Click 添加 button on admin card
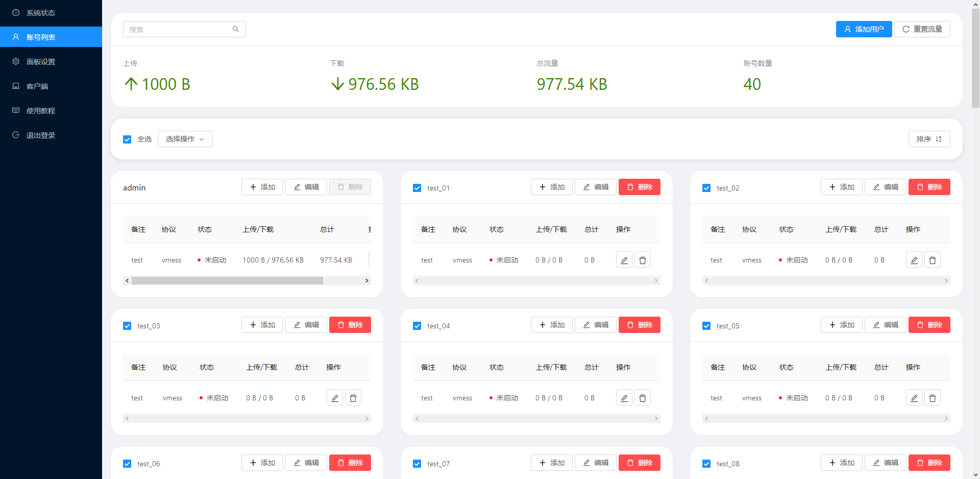This screenshot has width=980, height=479. [x=262, y=187]
